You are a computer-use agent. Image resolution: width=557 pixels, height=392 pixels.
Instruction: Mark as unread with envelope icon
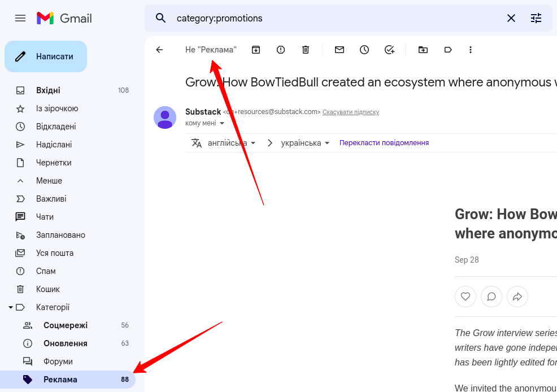(x=340, y=50)
